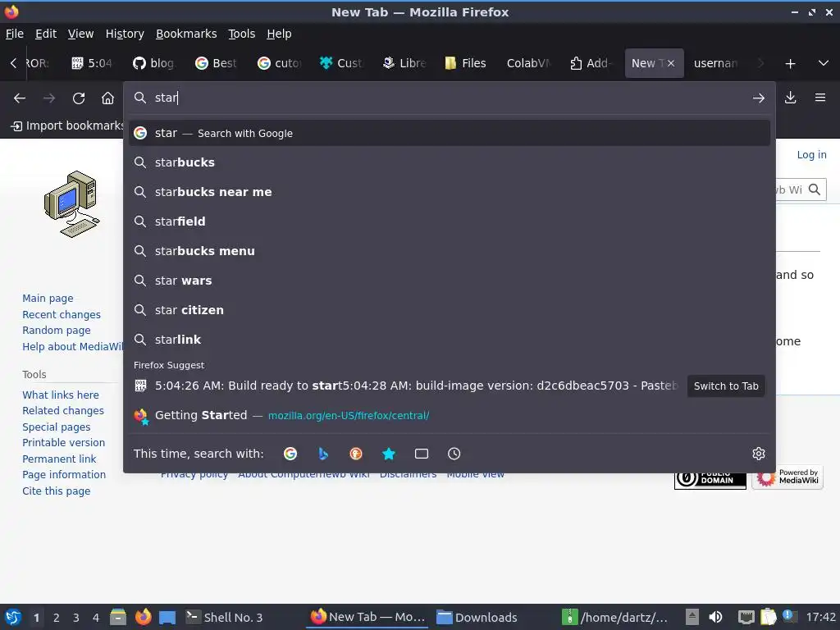The image size is (840, 630).
Task: Search this time with Bing
Action: coord(323,454)
